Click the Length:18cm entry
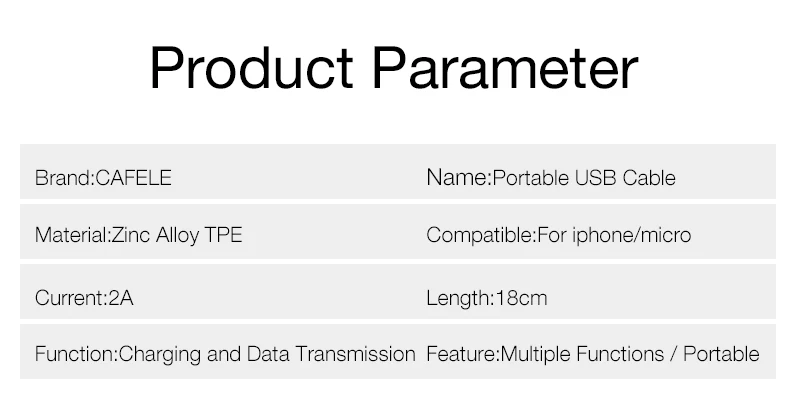 coord(487,298)
